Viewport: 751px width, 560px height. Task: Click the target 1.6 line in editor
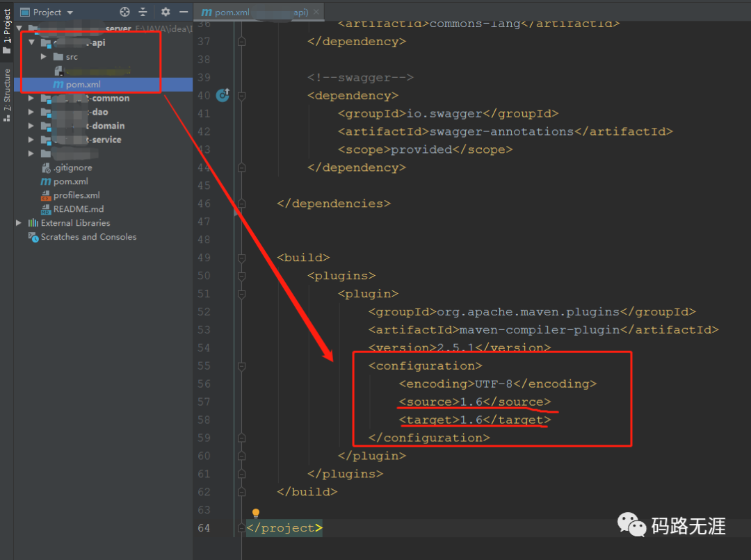click(x=475, y=420)
